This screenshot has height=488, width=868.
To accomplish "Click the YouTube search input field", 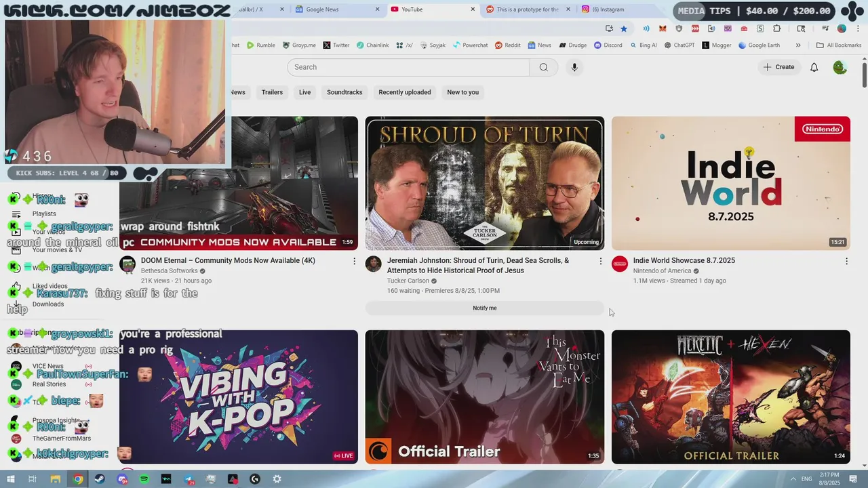I will [x=408, y=67].
